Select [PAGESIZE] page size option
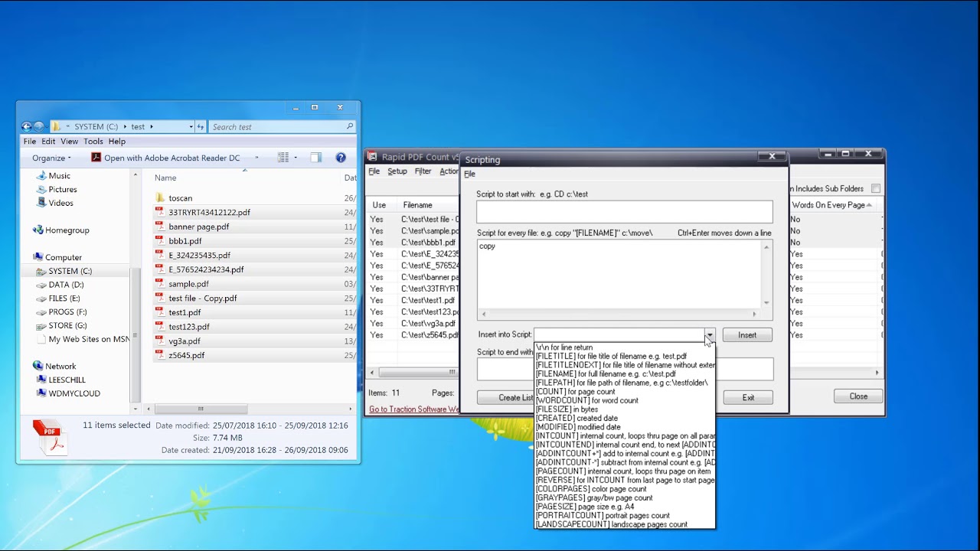Screen dimensions: 980x551 (624, 507)
